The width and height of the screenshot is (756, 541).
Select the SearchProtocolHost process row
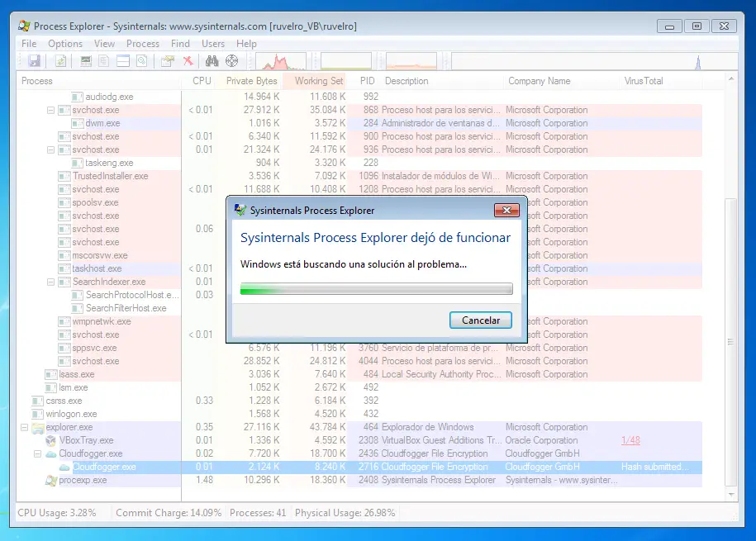click(359, 295)
